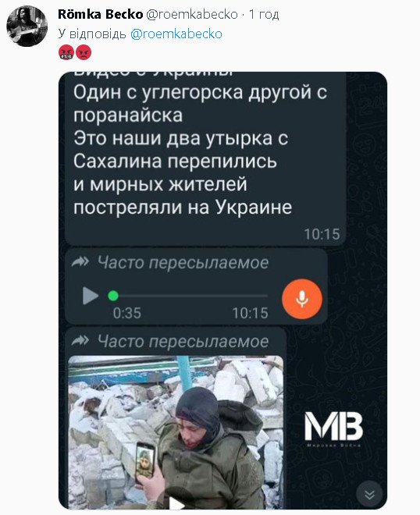
Task: Click the 10:15 timestamp on the text message
Action: (322, 234)
